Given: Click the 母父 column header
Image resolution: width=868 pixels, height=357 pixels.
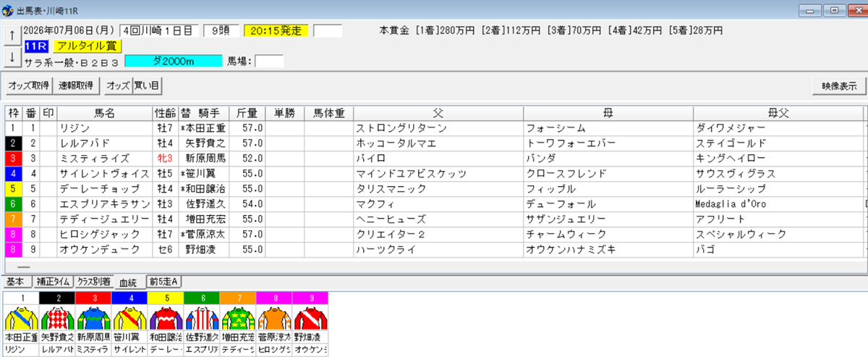Looking at the screenshot, I should [x=778, y=114].
